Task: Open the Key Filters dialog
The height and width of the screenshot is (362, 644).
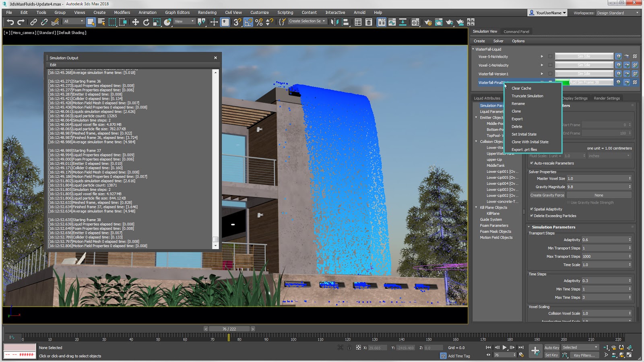Action: click(x=585, y=355)
